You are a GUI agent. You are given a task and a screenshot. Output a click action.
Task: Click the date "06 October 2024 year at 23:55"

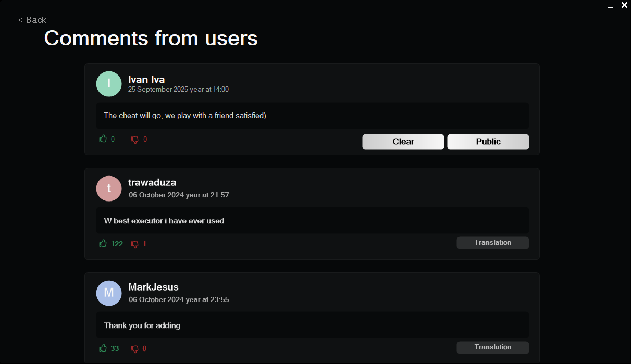[x=179, y=300]
